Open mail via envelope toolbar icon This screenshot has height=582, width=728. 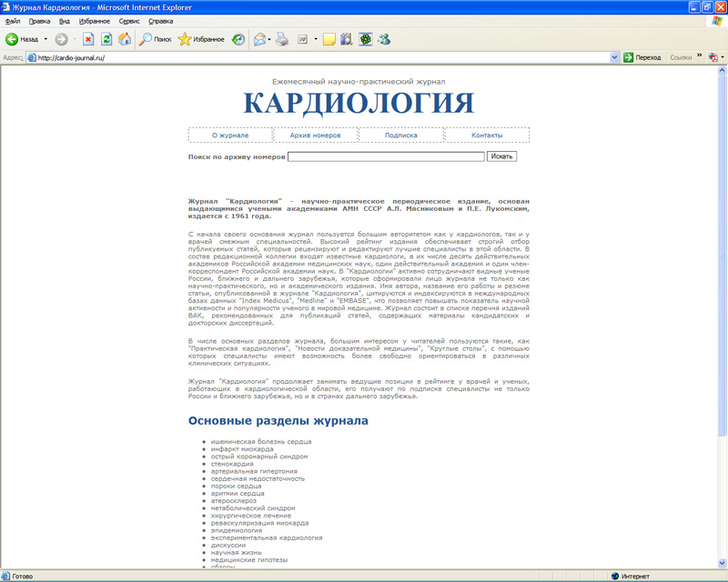[x=258, y=38]
